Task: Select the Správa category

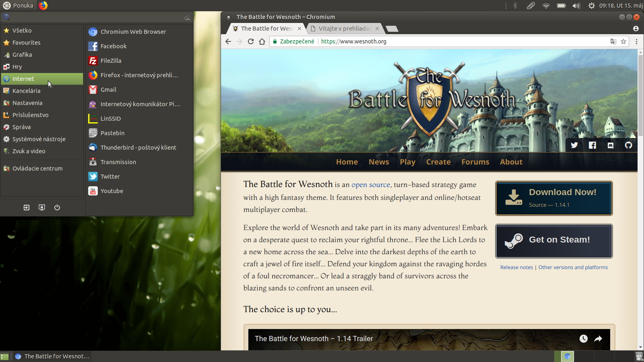Action: (x=42, y=127)
